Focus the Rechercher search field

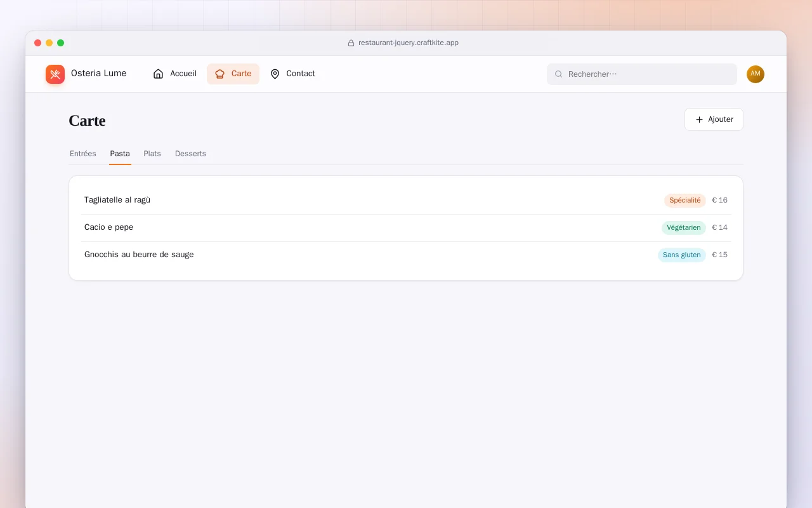642,74
